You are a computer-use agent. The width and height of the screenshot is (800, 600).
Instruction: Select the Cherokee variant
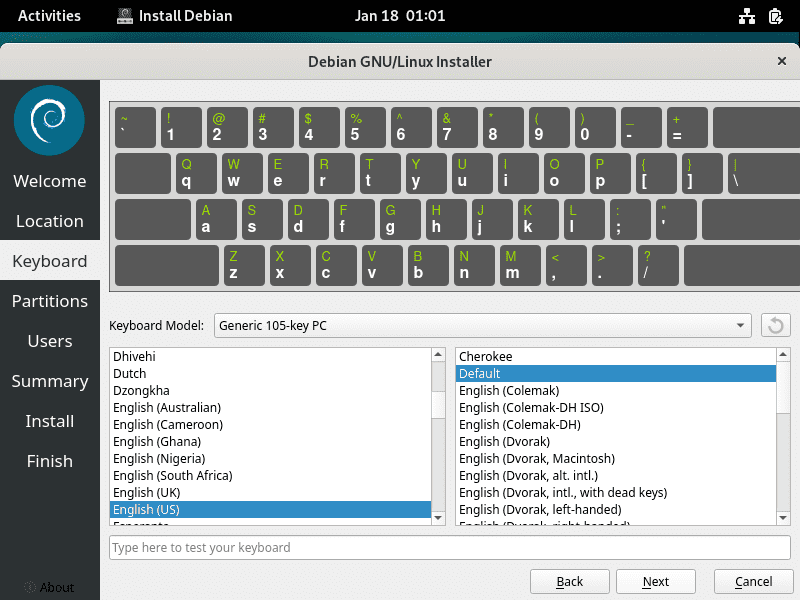(x=616, y=356)
